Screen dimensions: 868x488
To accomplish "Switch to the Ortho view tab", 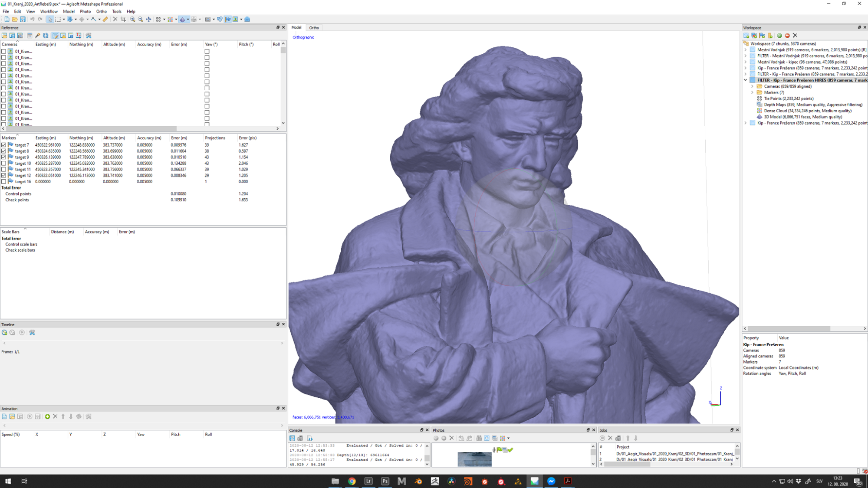I will (x=314, y=27).
